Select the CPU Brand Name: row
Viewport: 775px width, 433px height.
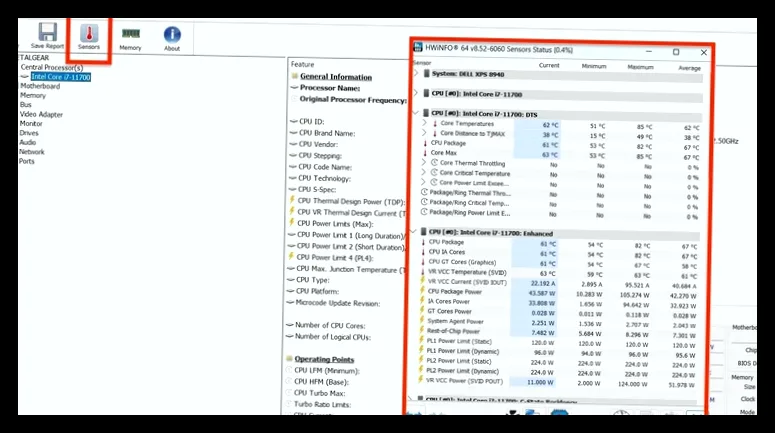click(x=327, y=133)
